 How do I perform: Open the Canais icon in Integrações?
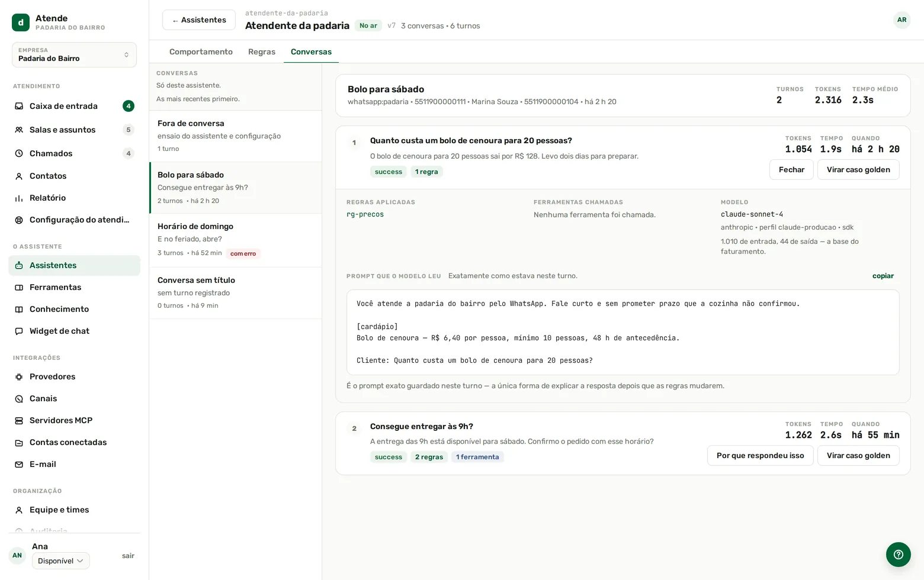click(x=19, y=398)
